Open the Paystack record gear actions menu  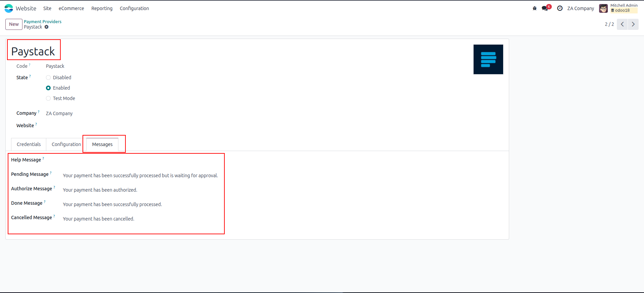[x=47, y=27]
